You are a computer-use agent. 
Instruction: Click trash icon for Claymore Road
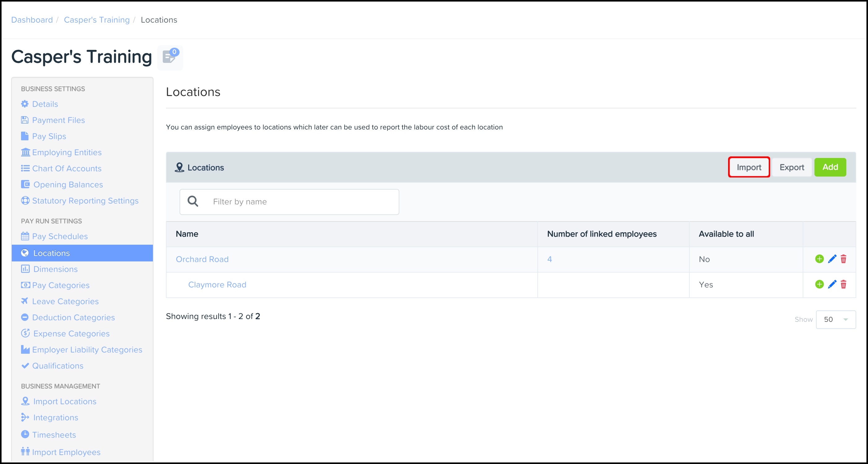point(844,284)
